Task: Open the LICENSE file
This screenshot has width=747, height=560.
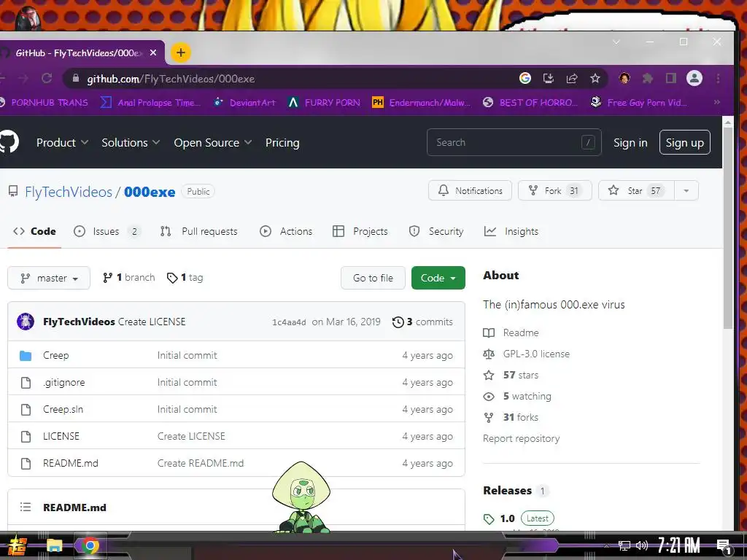Action: coord(61,436)
